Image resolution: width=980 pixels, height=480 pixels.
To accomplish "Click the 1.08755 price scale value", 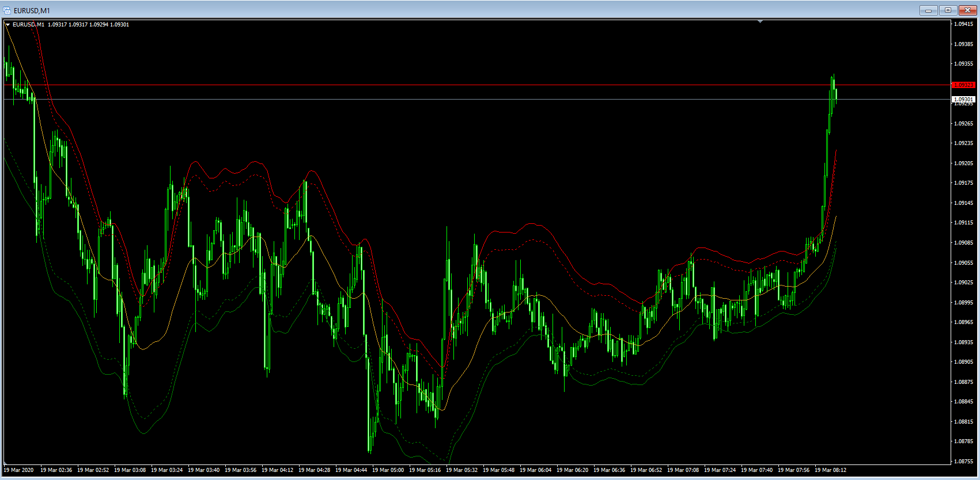I will click(964, 461).
